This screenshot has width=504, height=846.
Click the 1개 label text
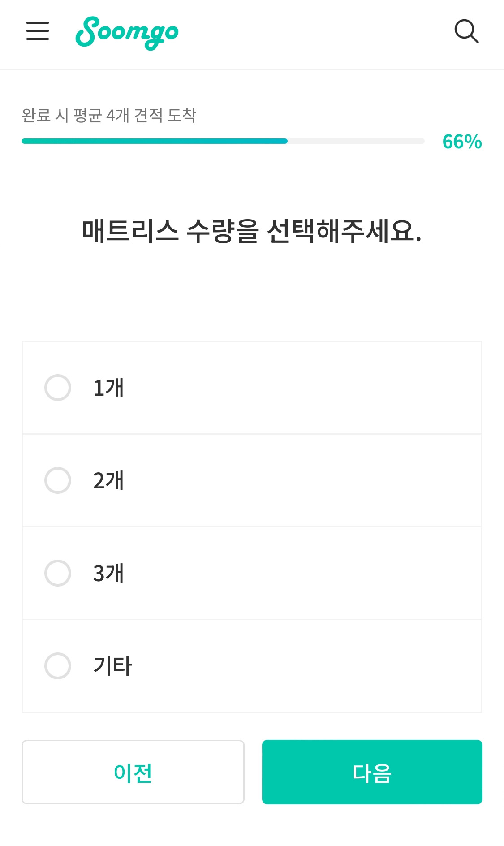(x=108, y=388)
